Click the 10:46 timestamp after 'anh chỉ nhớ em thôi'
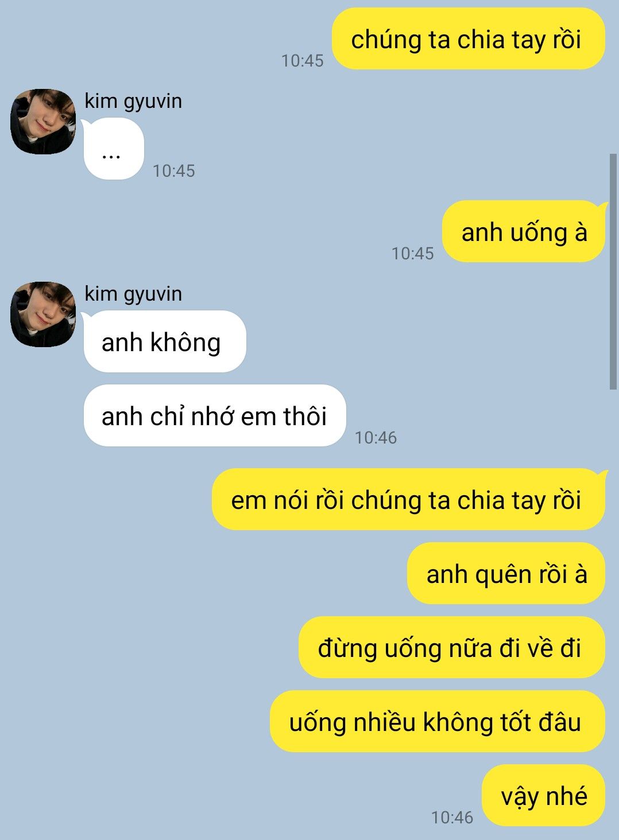Image resolution: width=619 pixels, height=840 pixels. (x=376, y=437)
